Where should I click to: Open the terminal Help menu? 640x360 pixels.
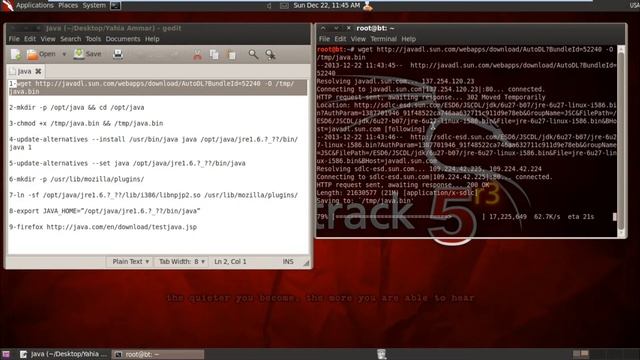(408, 39)
